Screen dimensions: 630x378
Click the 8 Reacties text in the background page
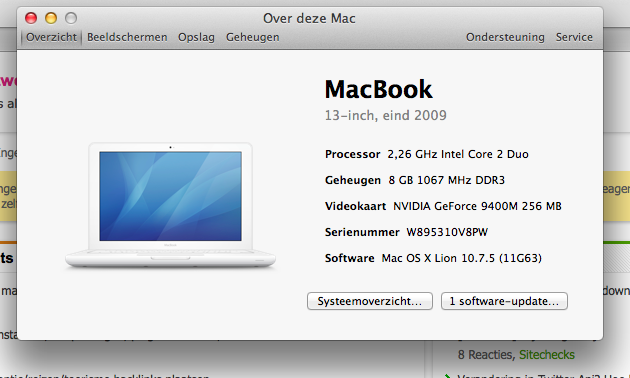point(486,355)
